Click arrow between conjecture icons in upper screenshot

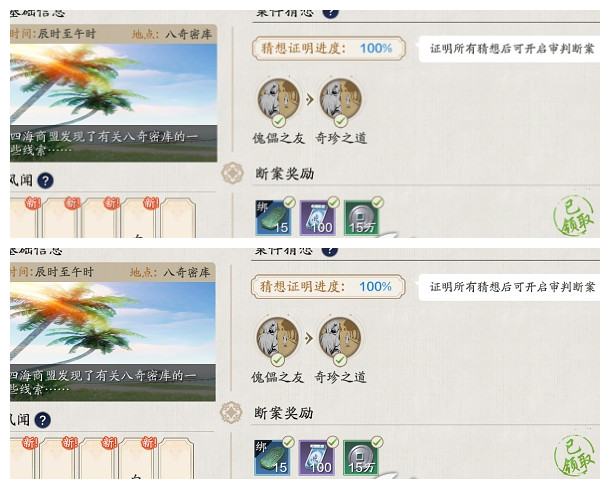point(310,100)
